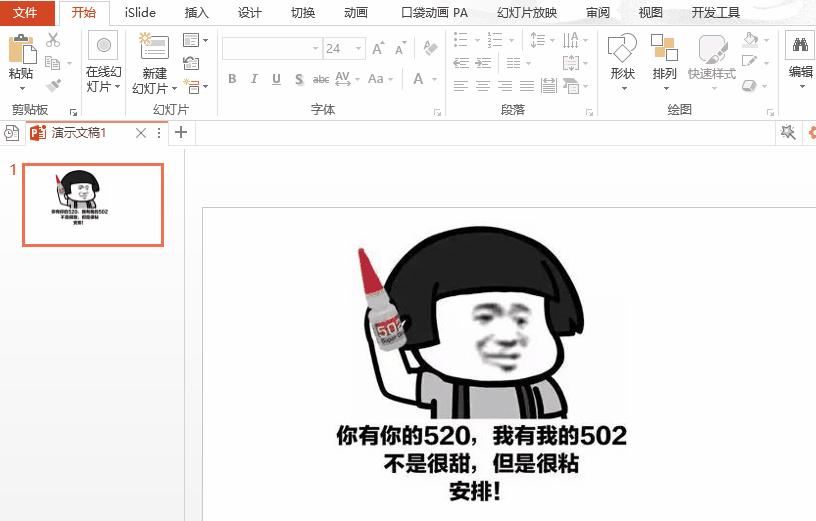Switch to the 设计 design tab

coord(250,12)
